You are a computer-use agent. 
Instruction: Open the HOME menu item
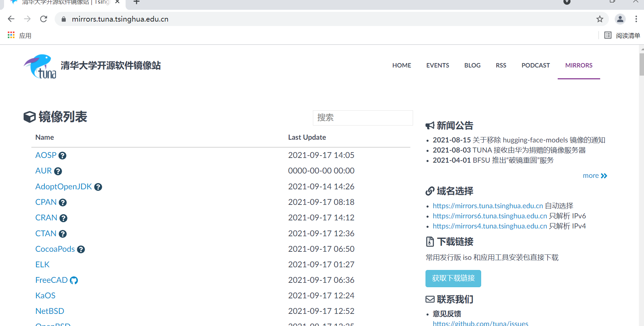[x=402, y=65]
